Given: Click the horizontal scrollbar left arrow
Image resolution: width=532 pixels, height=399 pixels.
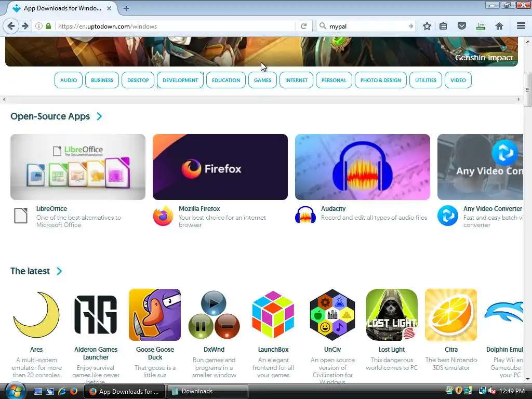Looking at the screenshot, I should [4, 99].
